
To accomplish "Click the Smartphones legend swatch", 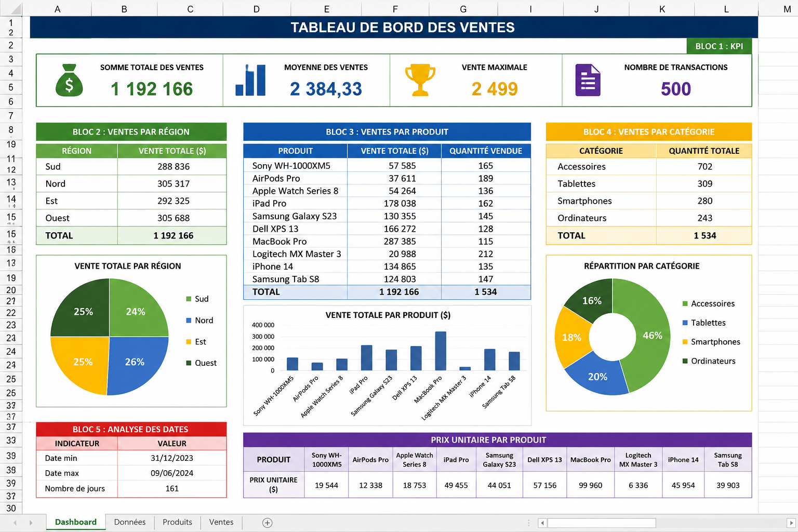I will click(x=685, y=342).
